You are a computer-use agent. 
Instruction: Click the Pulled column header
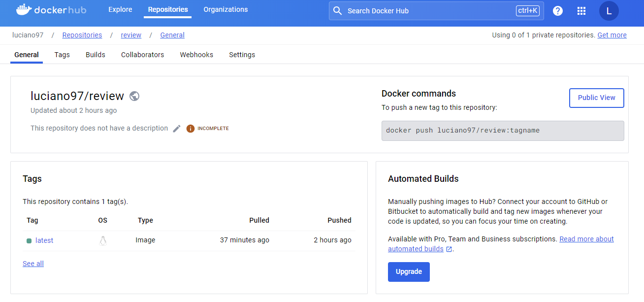point(259,220)
